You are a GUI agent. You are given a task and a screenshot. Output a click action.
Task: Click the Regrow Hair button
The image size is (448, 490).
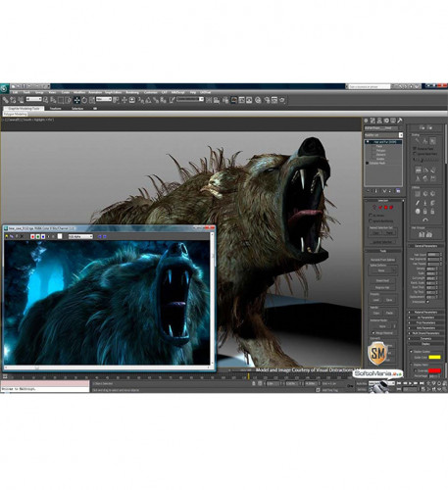point(382,287)
